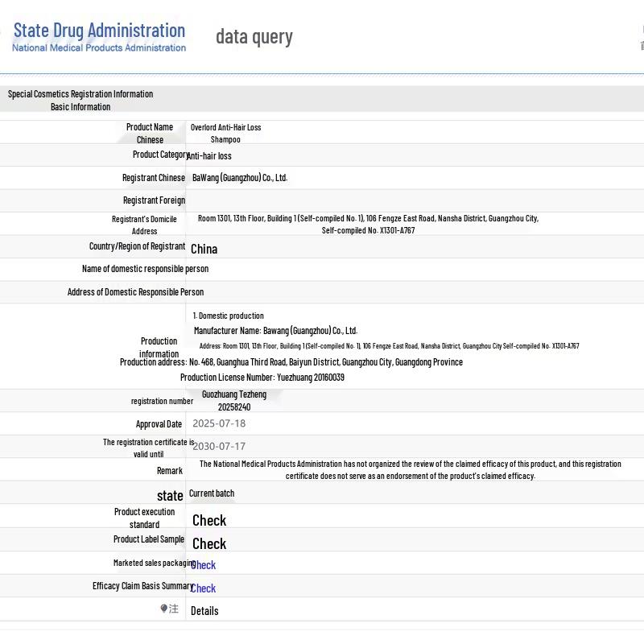Click the 'Address of Domestic Responsible Person' label
The image size is (644, 644).
coord(135,292)
